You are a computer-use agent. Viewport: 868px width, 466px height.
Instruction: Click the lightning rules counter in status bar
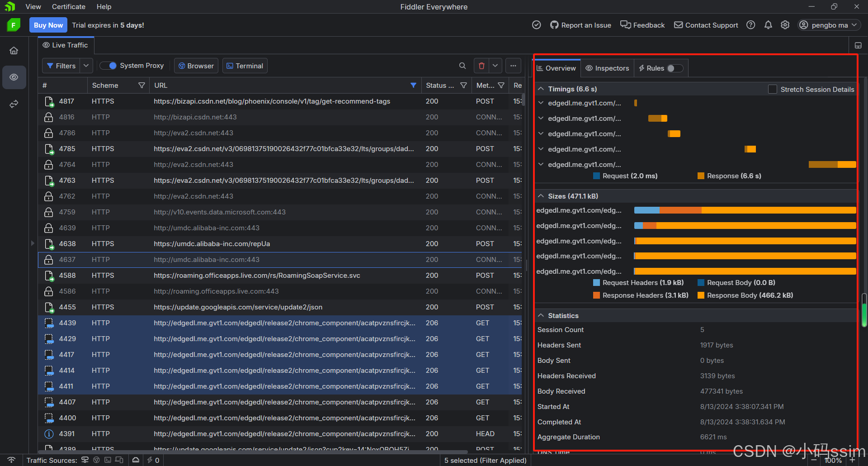coord(153,460)
